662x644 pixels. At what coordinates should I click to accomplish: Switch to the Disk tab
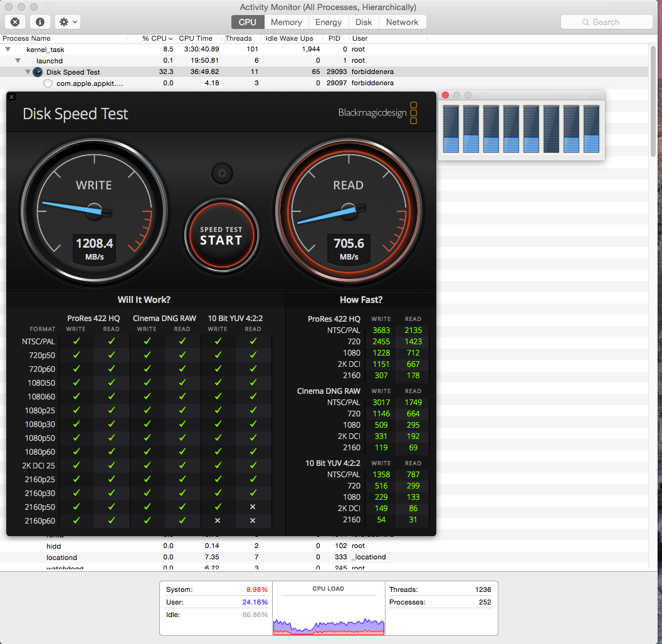(364, 22)
